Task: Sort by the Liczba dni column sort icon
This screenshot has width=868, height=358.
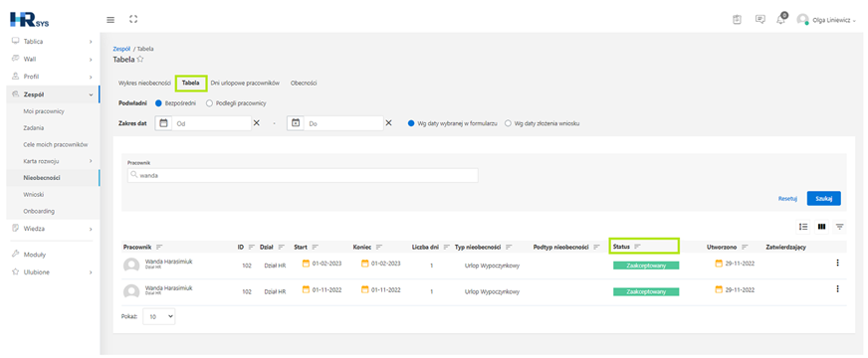Action: click(446, 247)
